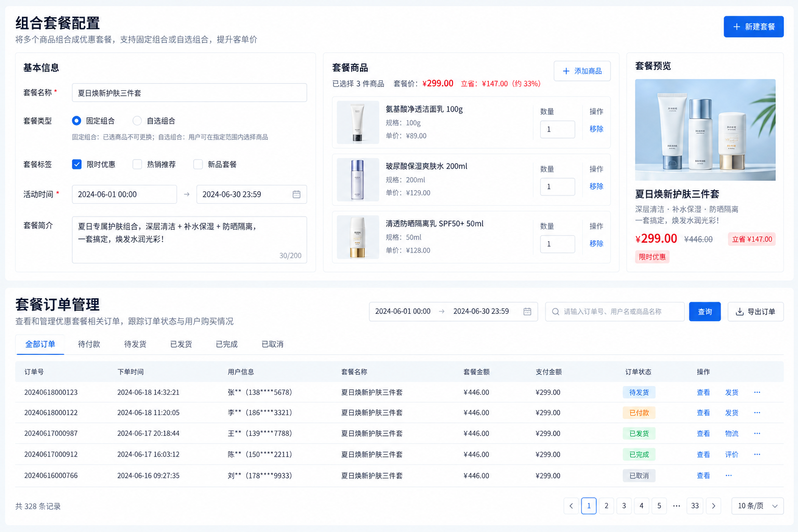
Task: Open more actions for order 20240617000987
Action: coord(757,433)
